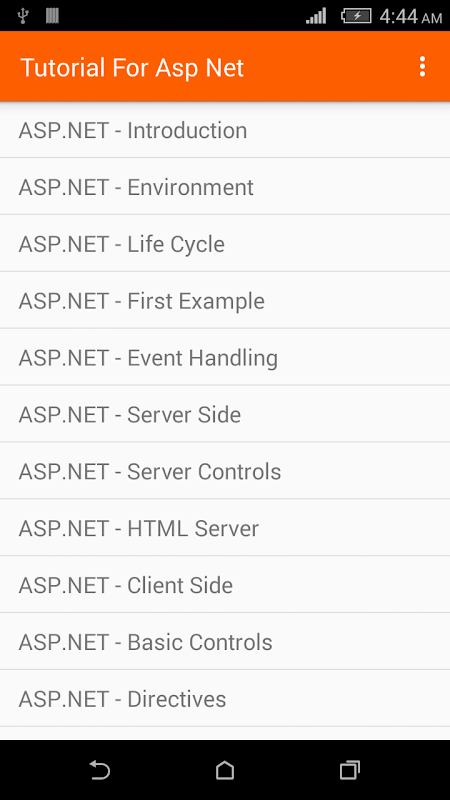
Task: Tap the Android home navigation icon
Action: [225, 770]
